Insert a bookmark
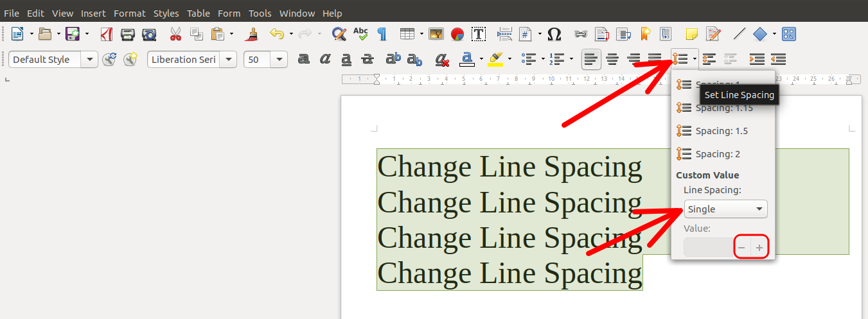 pyautogui.click(x=645, y=33)
